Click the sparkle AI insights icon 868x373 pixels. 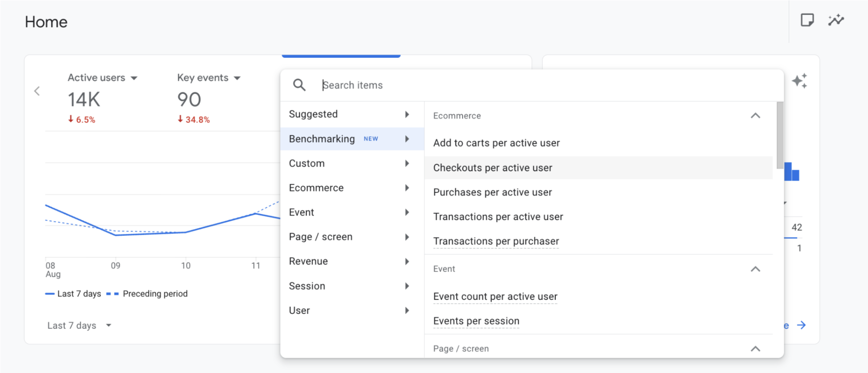tap(799, 81)
